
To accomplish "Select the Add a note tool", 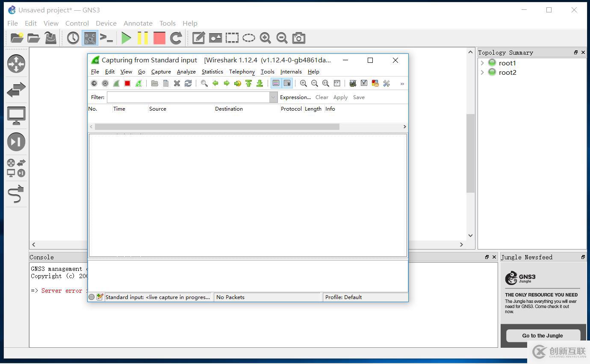I will coord(198,38).
